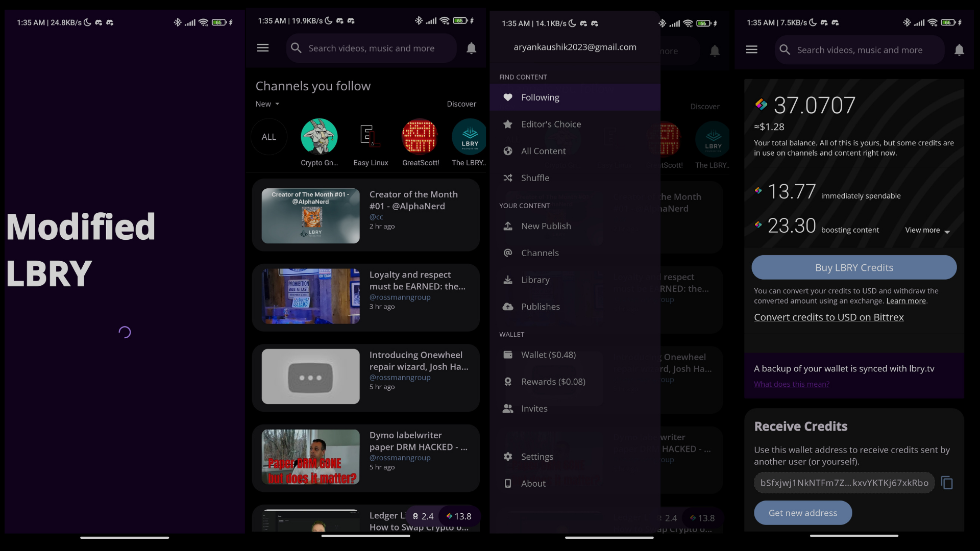Select Easy Linux channel avatar

coord(370,137)
